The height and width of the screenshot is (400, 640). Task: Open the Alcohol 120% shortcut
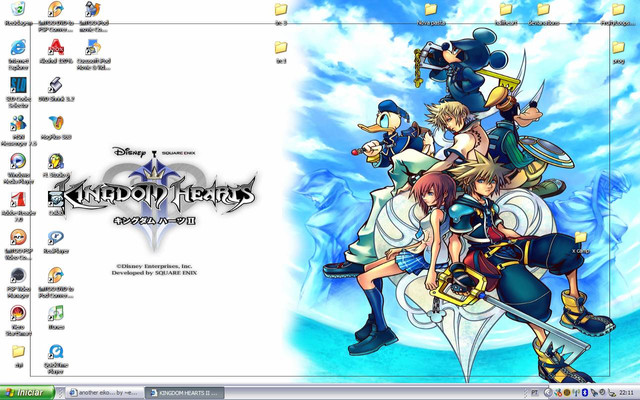56,48
